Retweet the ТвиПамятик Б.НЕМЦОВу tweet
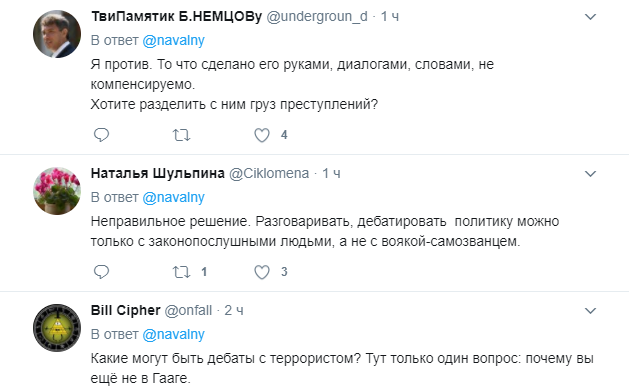 tap(181, 135)
